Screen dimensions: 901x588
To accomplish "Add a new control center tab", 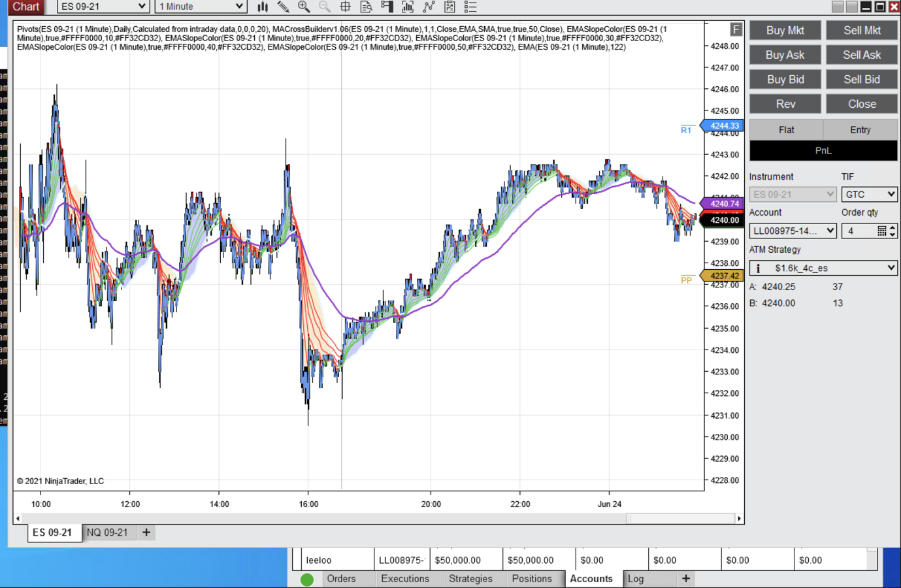I will tap(686, 579).
